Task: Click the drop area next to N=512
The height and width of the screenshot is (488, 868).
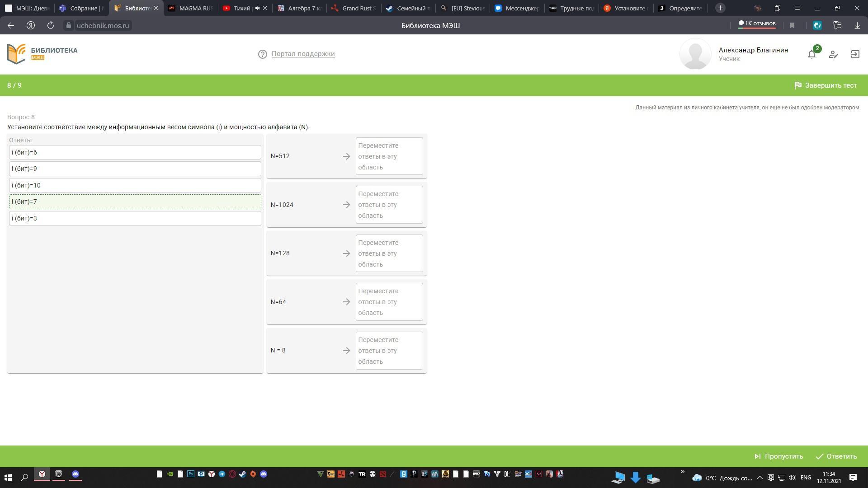Action: 389,156
